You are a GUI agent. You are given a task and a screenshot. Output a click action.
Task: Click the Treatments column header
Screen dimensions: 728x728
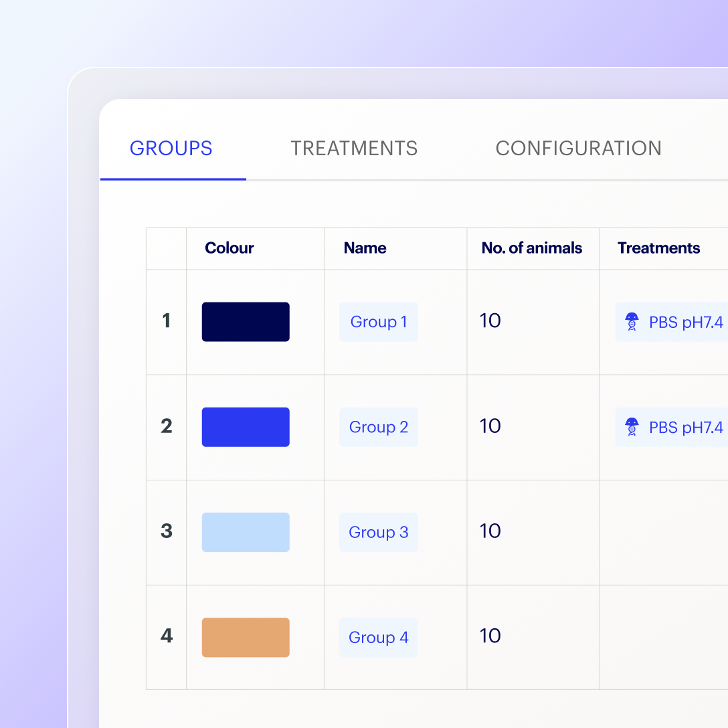(x=658, y=248)
